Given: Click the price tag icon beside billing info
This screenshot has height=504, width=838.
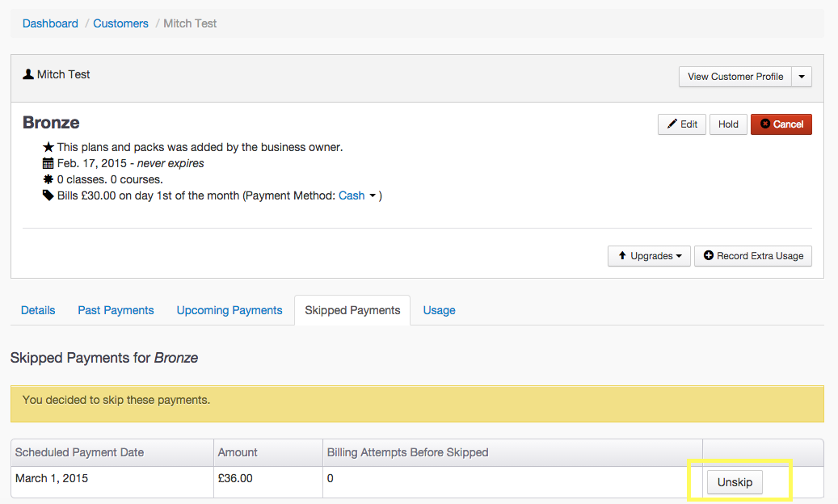Looking at the screenshot, I should click(x=48, y=195).
